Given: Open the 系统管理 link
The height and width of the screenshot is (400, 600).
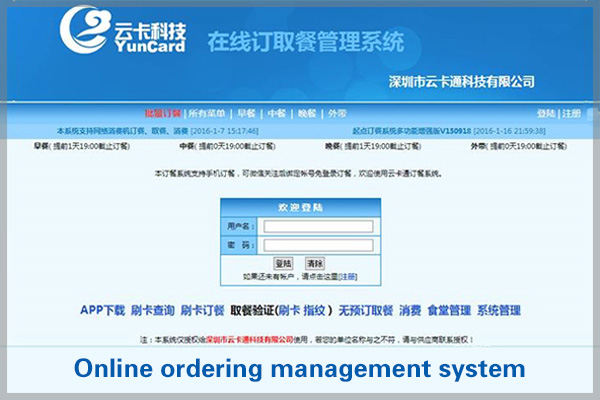Looking at the screenshot, I should (x=499, y=310).
